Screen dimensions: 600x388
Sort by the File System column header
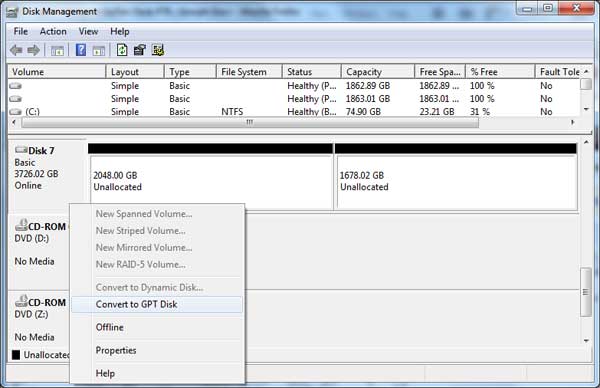click(x=249, y=72)
